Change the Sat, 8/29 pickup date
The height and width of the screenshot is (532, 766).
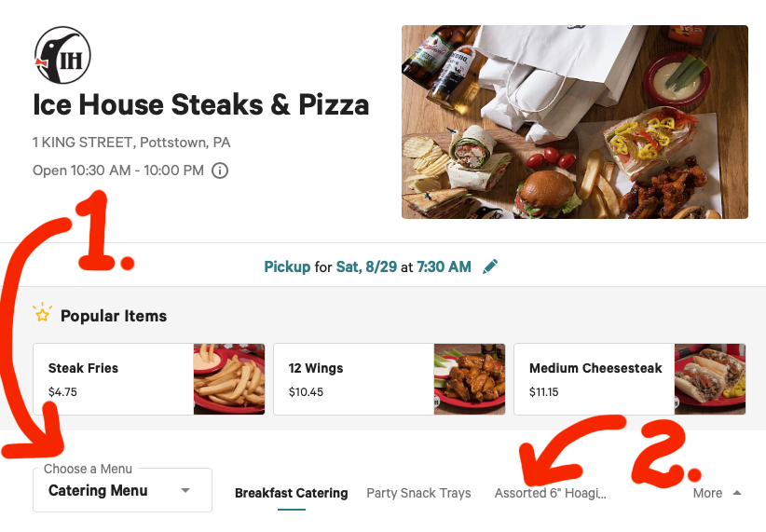(x=360, y=267)
